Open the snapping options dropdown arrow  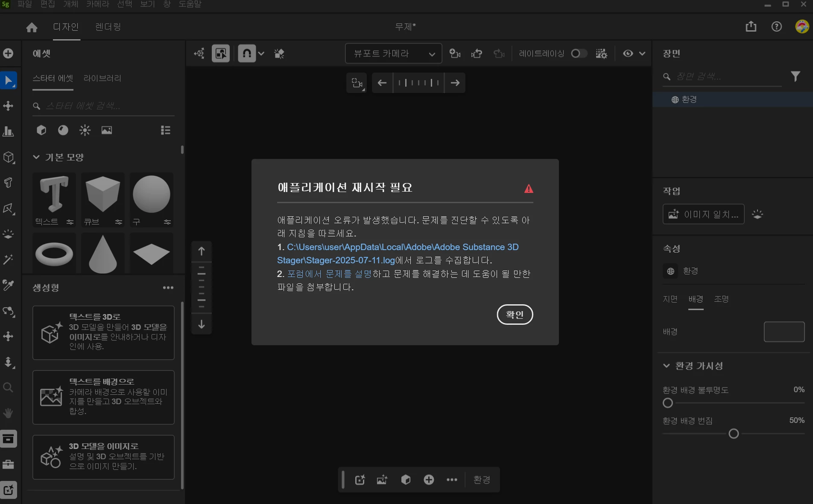point(261,53)
